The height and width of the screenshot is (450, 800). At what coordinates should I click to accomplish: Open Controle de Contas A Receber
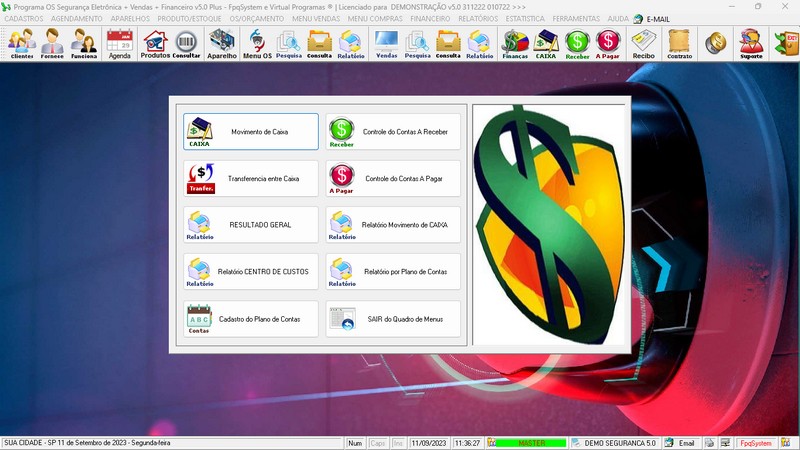(x=394, y=131)
